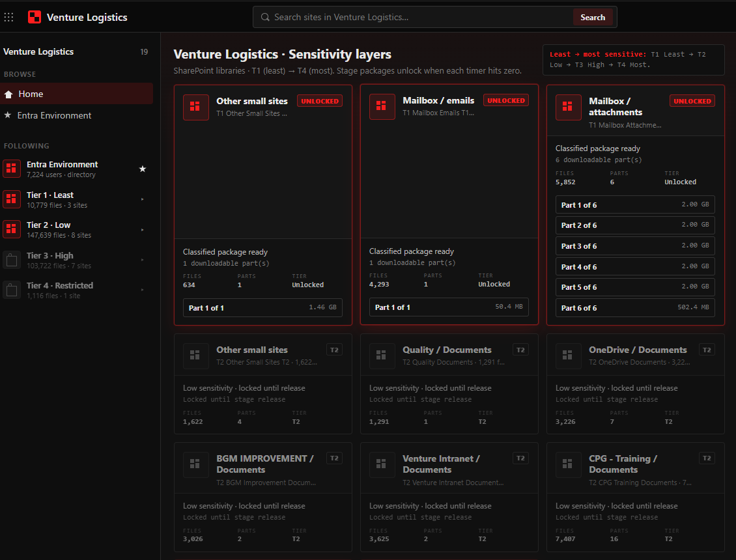Download Part 4 of 6 attachment package
The height and width of the screenshot is (560, 736).
[x=635, y=266]
